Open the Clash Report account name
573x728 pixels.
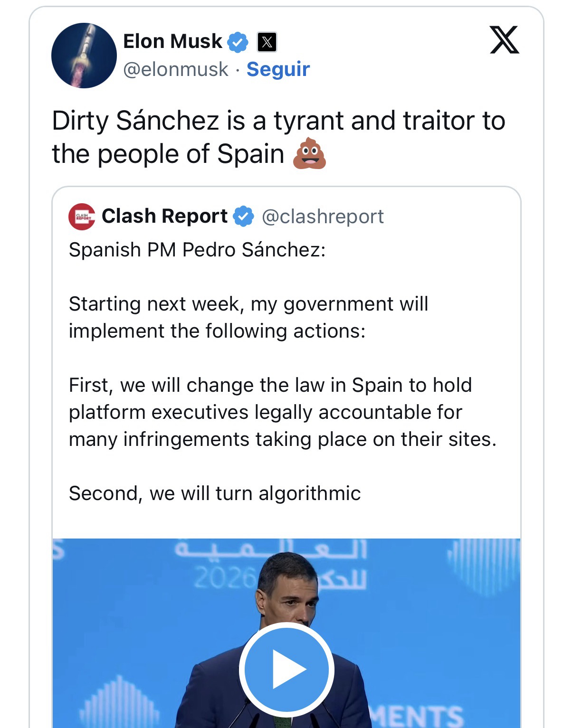164,216
